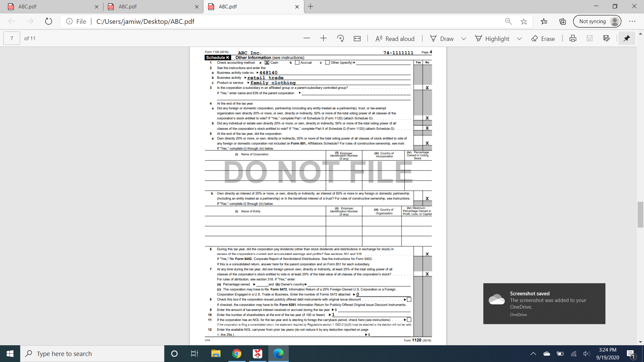Click the page number input field
This screenshot has width=644, height=362.
pyautogui.click(x=11, y=38)
